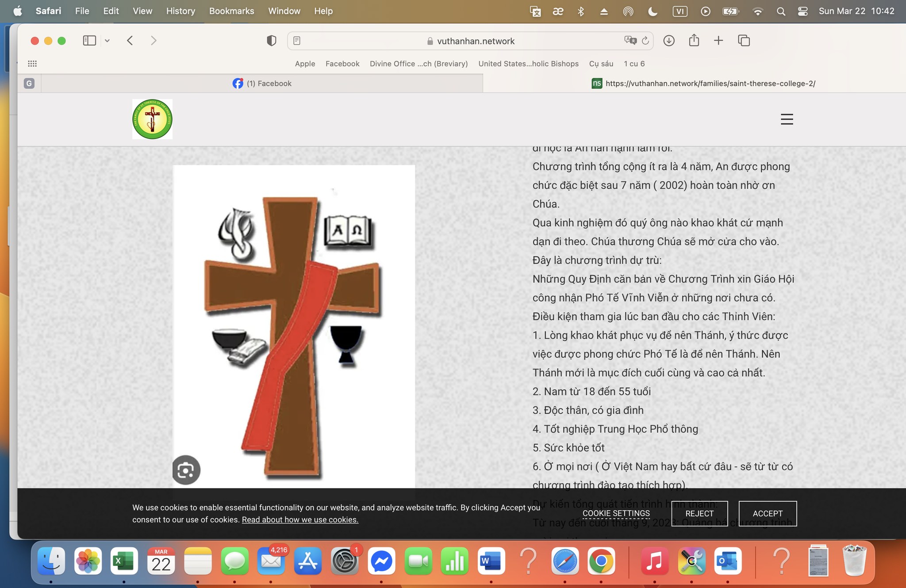
Task: Open battery status menu
Action: tap(730, 11)
